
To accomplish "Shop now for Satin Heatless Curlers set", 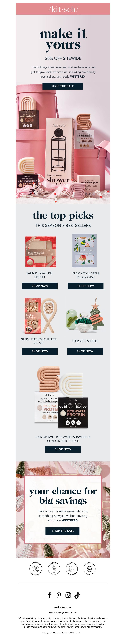I will (x=40, y=351).
